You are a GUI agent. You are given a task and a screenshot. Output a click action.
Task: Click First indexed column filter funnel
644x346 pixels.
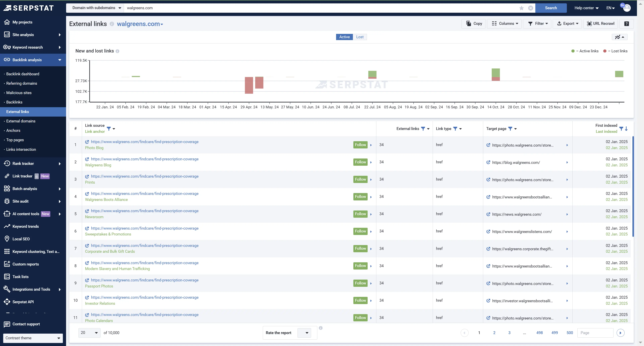pos(621,128)
